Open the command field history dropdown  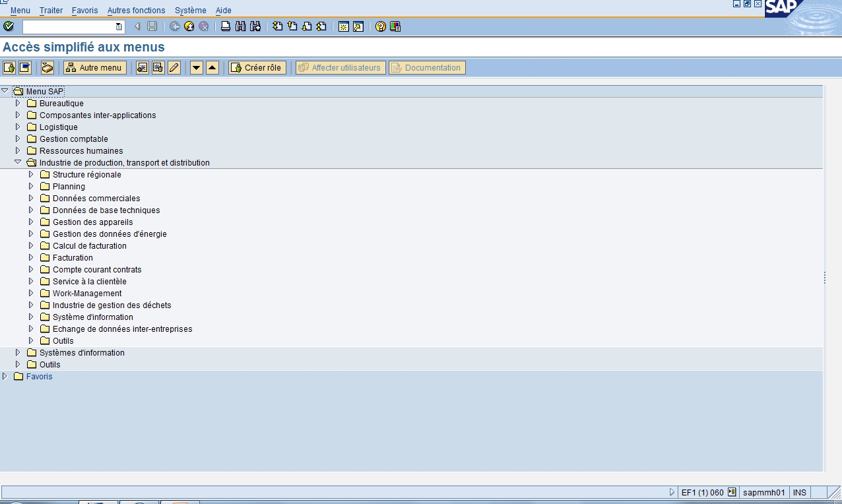tap(119, 26)
